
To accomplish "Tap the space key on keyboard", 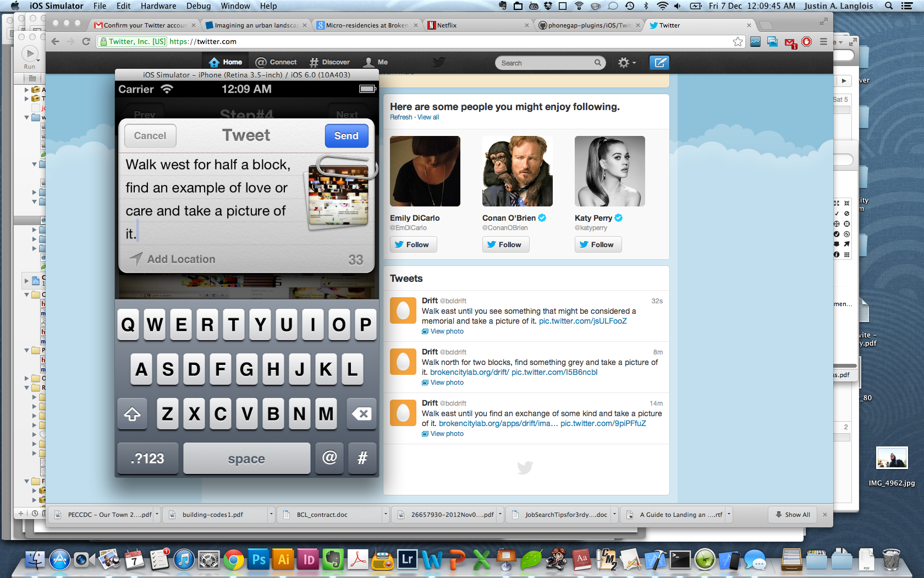I will 246,458.
